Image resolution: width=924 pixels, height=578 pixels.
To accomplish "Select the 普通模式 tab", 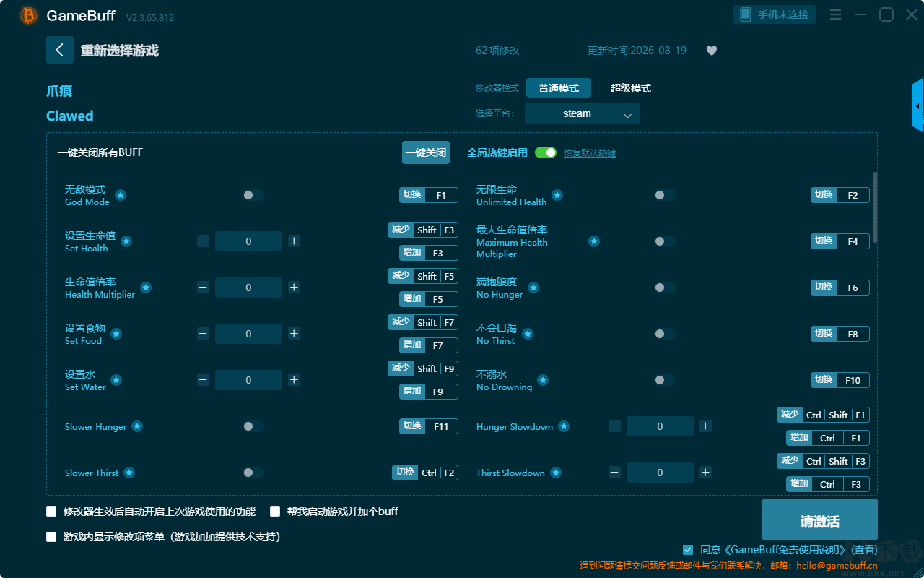I will (559, 88).
